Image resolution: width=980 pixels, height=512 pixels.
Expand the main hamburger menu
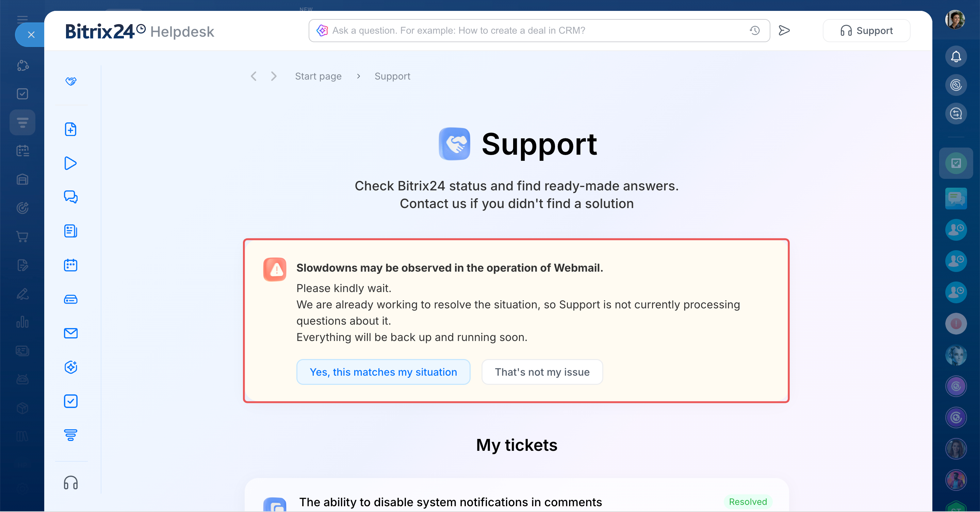[x=22, y=19]
